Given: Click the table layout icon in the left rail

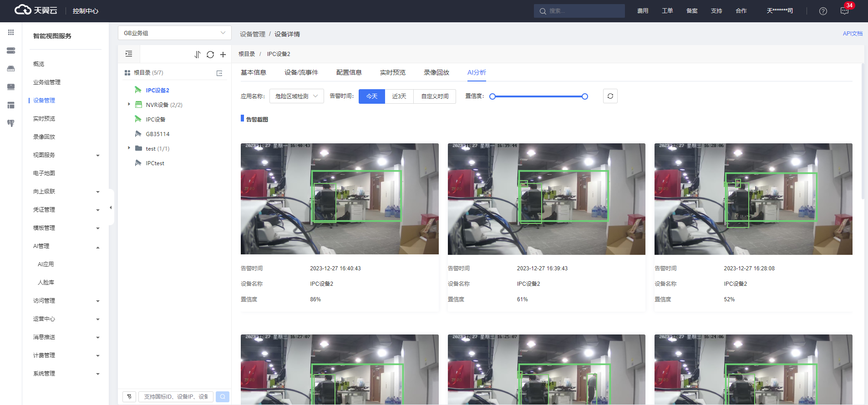Looking at the screenshot, I should pyautogui.click(x=11, y=105).
